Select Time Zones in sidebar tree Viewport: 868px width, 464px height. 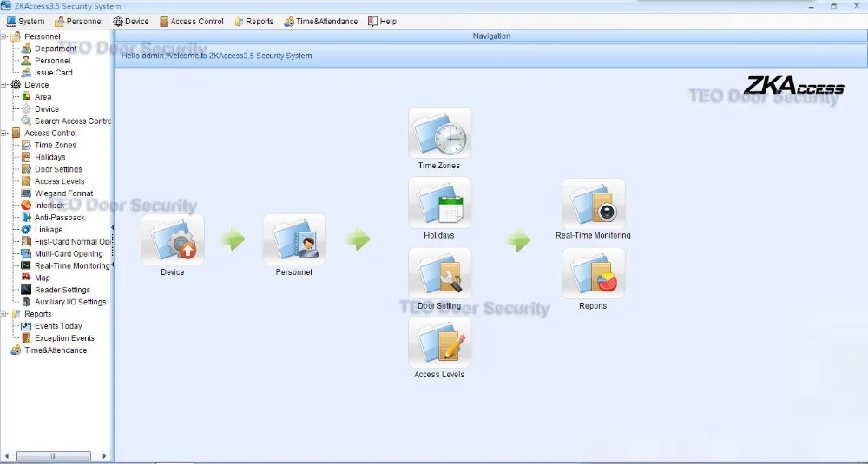tap(56, 145)
